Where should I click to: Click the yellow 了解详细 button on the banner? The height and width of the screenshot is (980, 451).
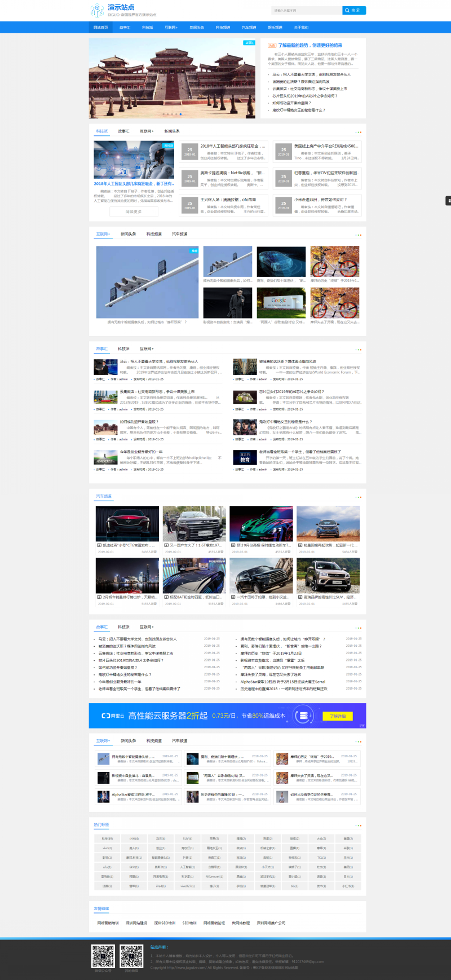coord(338,716)
